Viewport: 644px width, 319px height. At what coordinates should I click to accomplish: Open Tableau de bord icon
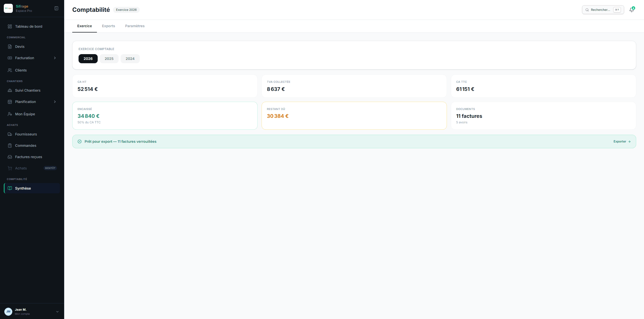[x=10, y=26]
